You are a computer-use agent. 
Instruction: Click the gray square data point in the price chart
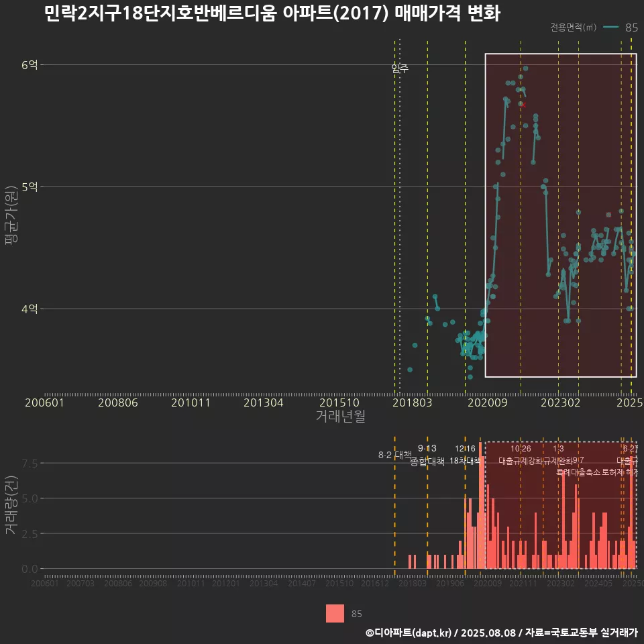coord(608,215)
